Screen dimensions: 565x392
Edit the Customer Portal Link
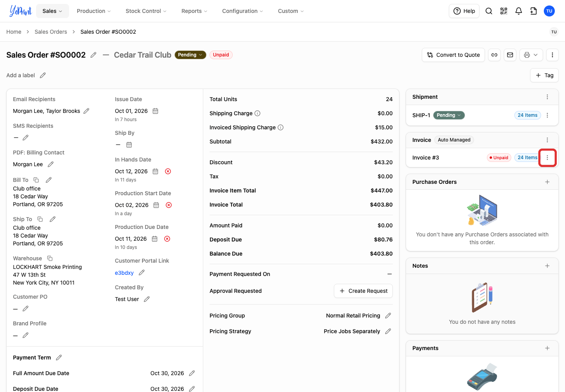point(142,272)
